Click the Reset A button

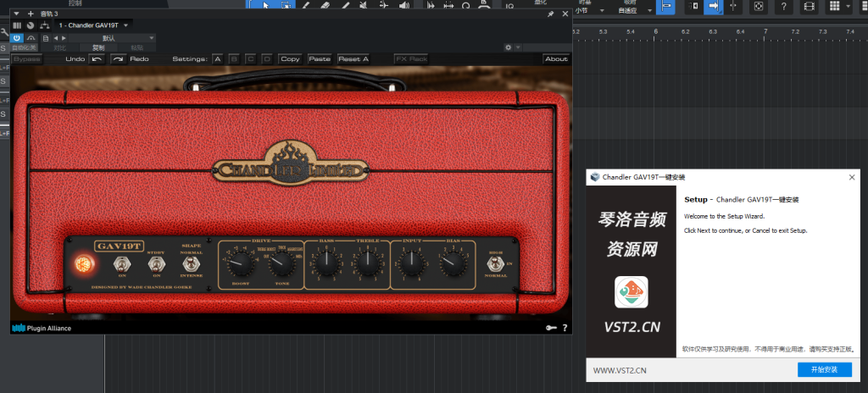[x=353, y=59]
